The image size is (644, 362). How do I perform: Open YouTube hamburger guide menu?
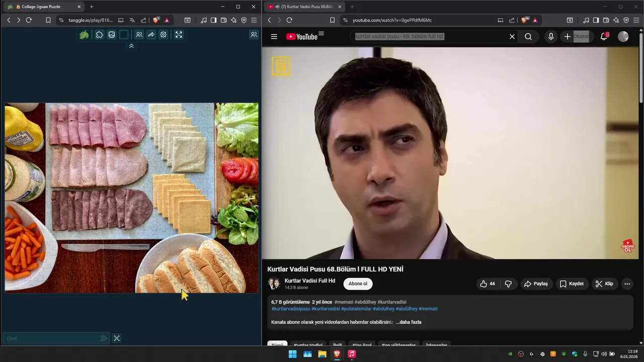click(x=274, y=37)
